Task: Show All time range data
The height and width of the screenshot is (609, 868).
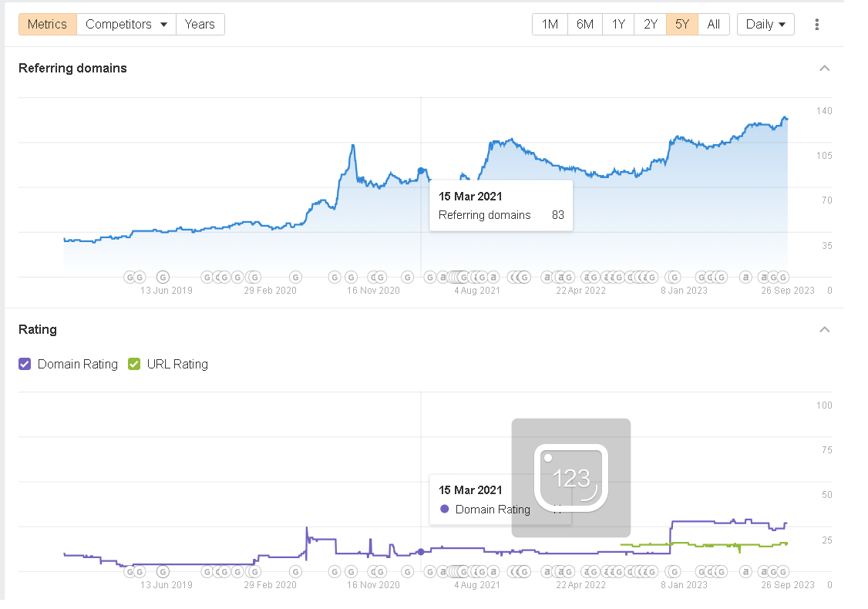Action: pos(713,25)
